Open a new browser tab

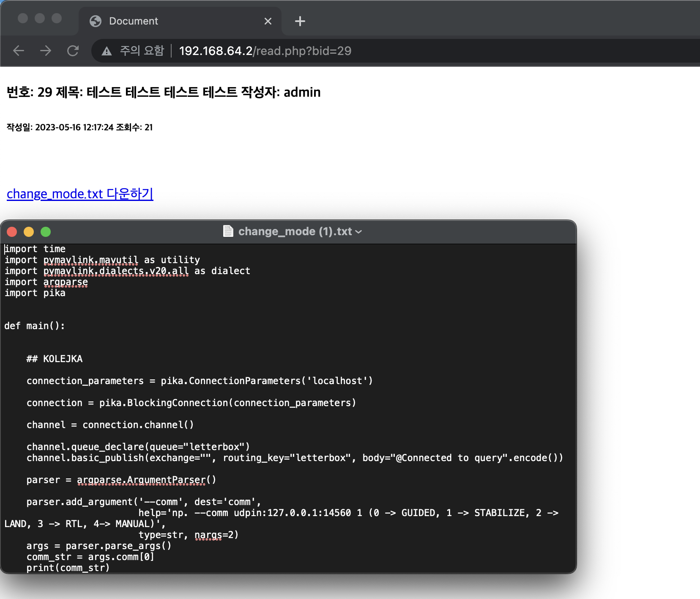pyautogui.click(x=300, y=21)
